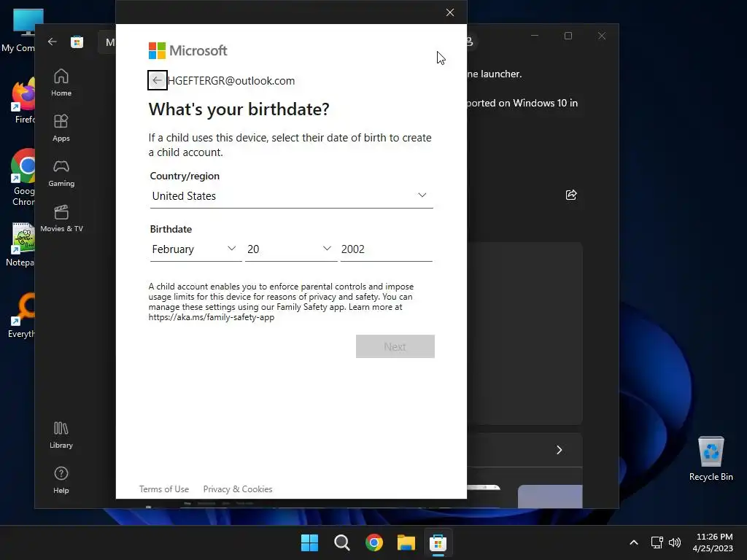
Task: Open the Terms of Use link
Action: (x=164, y=489)
